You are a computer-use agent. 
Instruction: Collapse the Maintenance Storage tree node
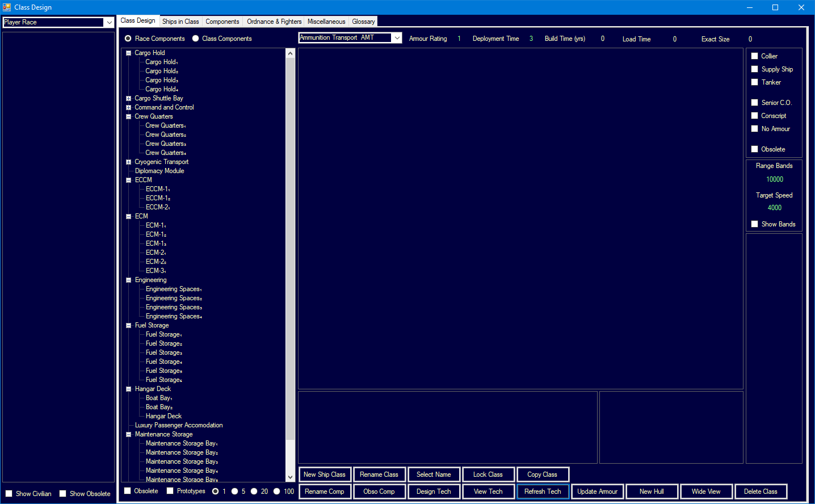(129, 434)
